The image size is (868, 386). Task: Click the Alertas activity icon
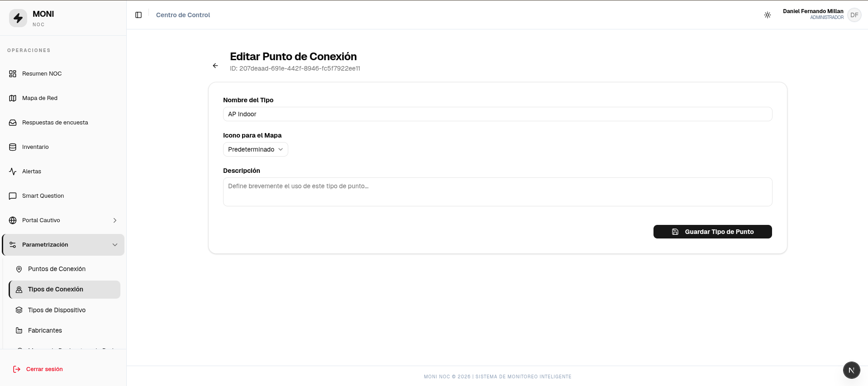tap(13, 172)
